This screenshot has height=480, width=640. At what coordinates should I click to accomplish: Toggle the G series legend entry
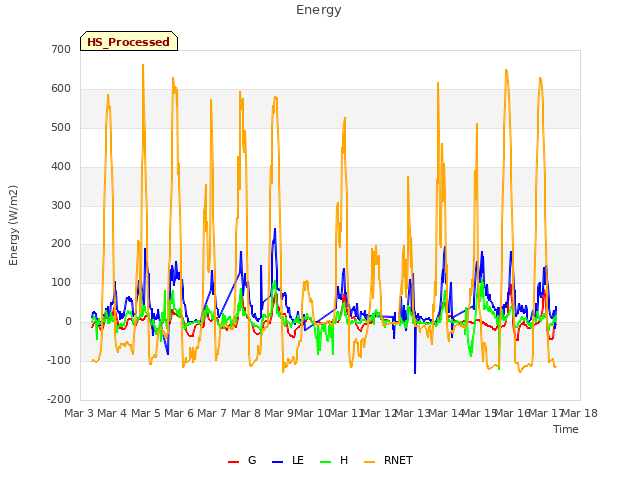pyautogui.click(x=242, y=460)
